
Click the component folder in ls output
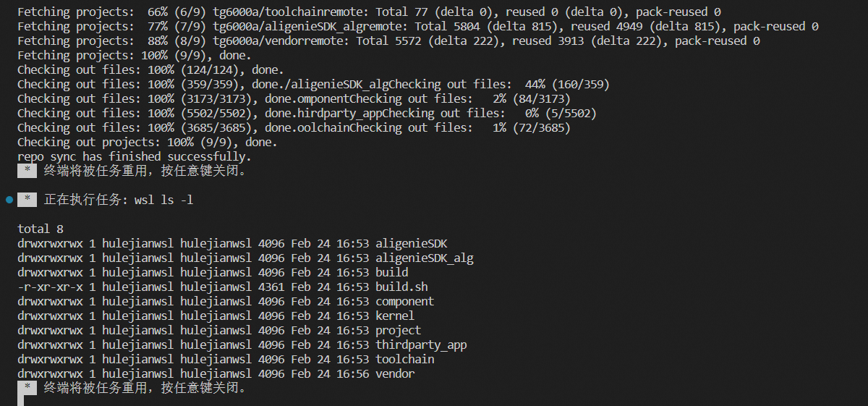coord(404,301)
